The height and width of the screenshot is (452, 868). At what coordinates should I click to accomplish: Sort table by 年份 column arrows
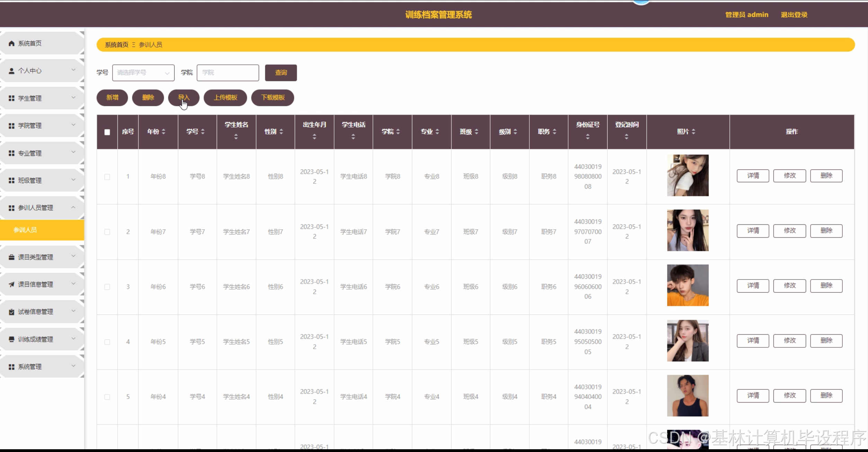pyautogui.click(x=163, y=132)
